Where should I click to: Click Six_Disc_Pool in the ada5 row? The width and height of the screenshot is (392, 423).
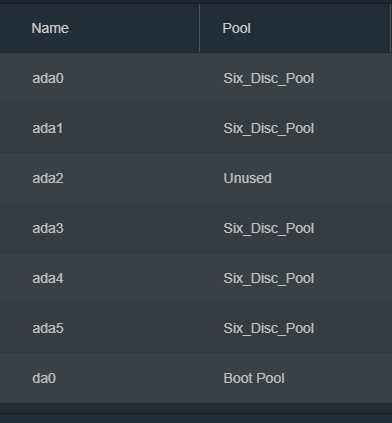coord(269,329)
